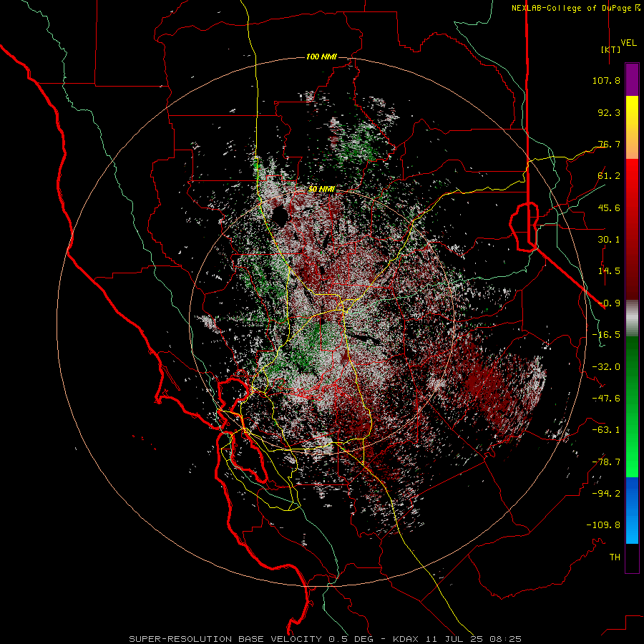
Task: Click the -109.8 velocity legend value
Action: (603, 525)
